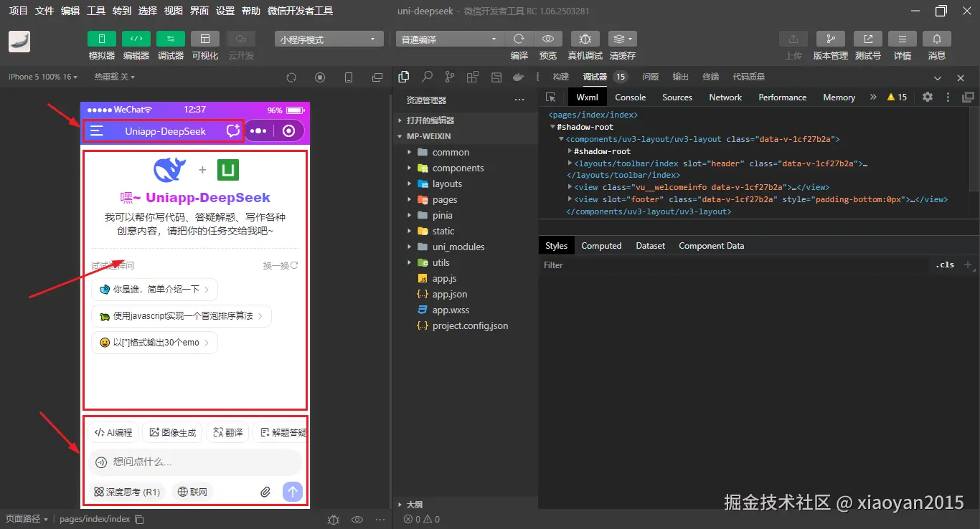
Task: Click the search icon in editor sidebar
Action: pos(427,77)
